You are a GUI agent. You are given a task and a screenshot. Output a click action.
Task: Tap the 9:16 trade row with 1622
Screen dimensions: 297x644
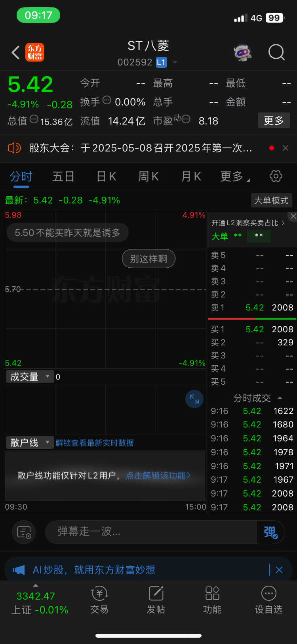pyautogui.click(x=252, y=411)
